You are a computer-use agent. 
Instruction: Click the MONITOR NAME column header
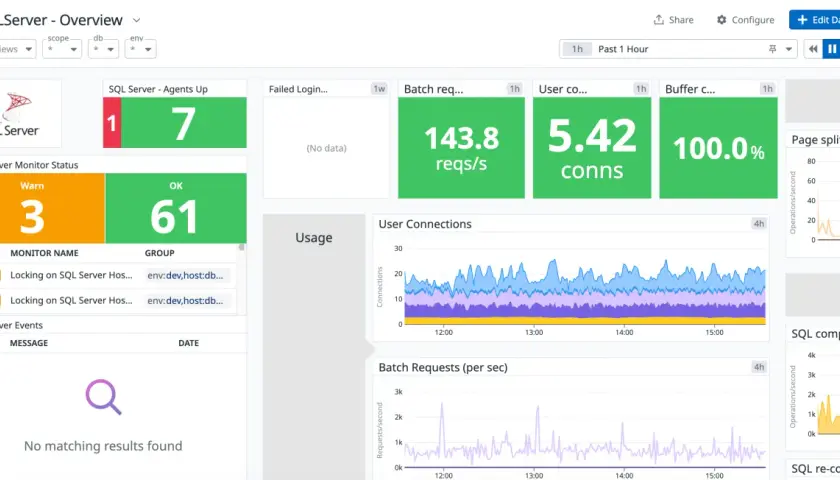coord(44,253)
